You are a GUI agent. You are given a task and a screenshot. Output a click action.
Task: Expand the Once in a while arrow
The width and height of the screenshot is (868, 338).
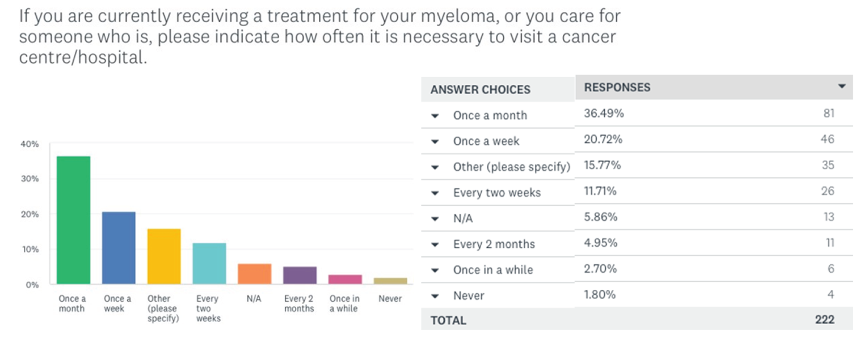click(x=435, y=271)
